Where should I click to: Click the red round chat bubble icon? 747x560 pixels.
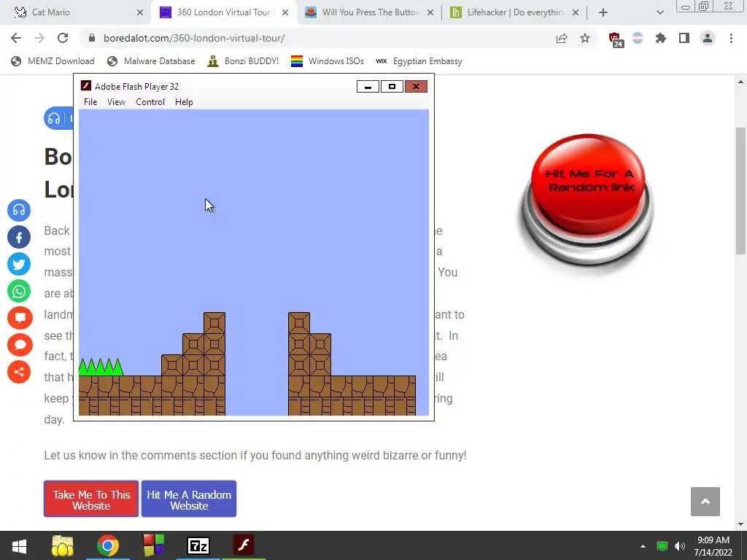(19, 345)
